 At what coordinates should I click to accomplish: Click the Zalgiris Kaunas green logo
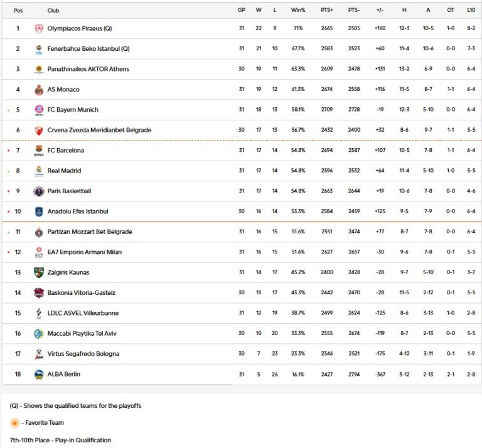tap(39, 272)
